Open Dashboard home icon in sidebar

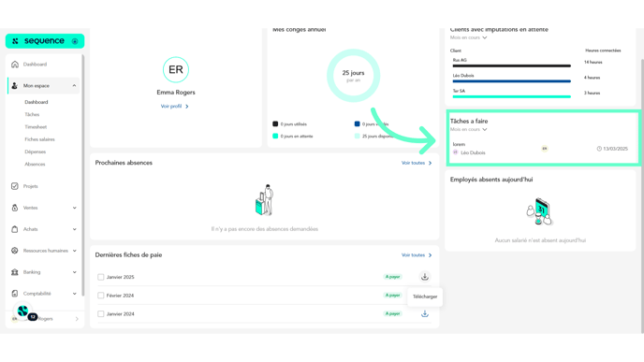coord(15,65)
